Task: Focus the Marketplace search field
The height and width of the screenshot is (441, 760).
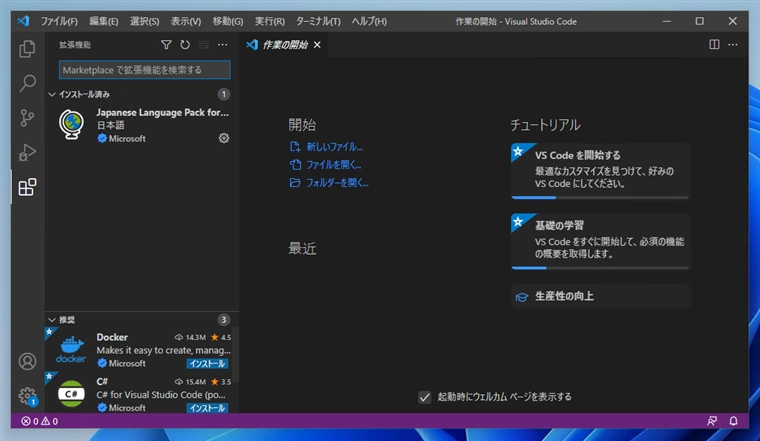Action: [144, 70]
